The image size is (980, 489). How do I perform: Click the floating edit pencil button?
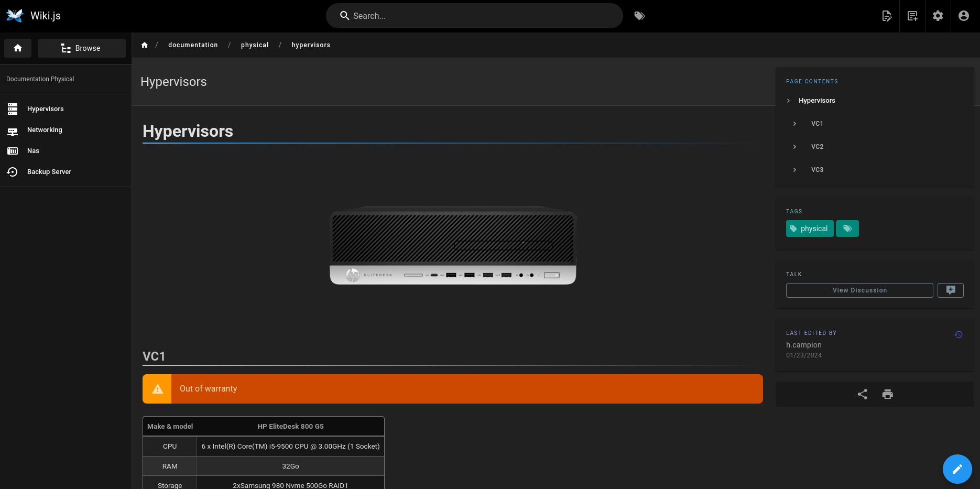pyautogui.click(x=957, y=469)
